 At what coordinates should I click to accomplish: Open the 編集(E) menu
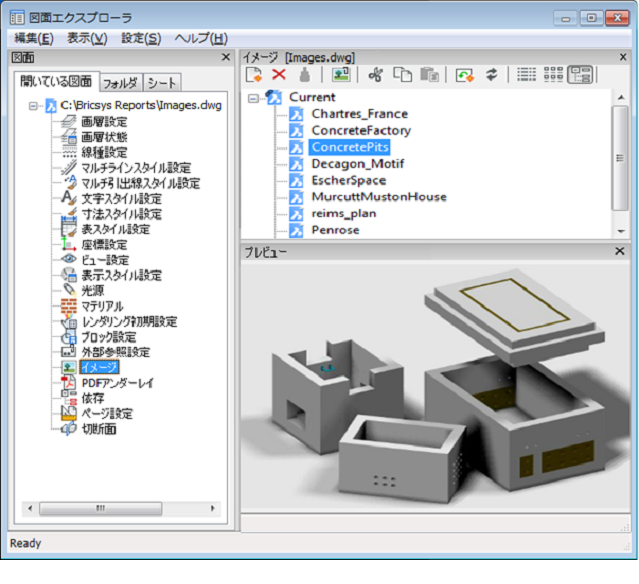tap(34, 39)
